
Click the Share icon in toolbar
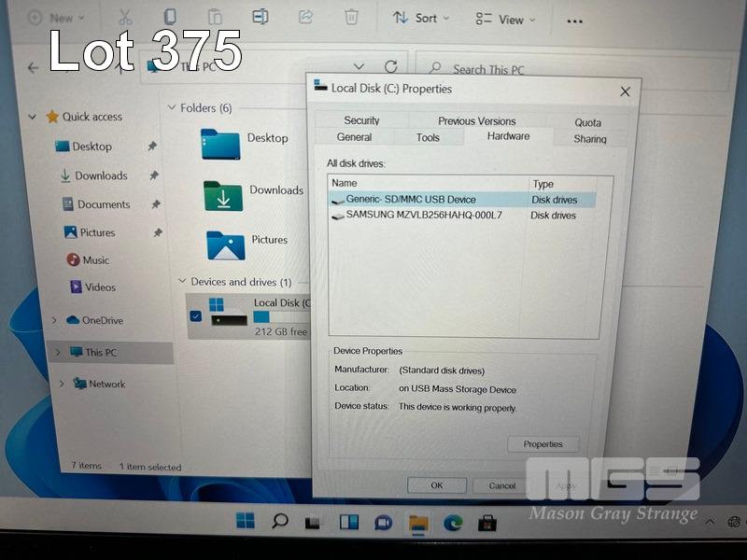pos(305,18)
